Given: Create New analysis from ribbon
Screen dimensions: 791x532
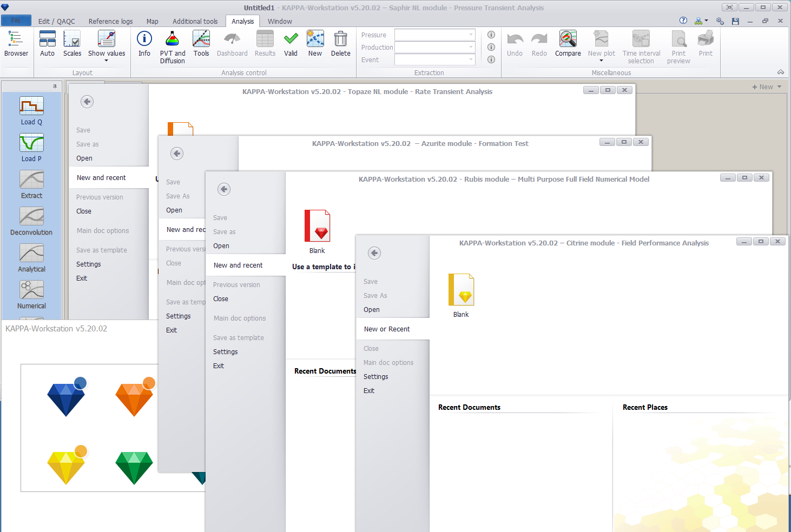Looking at the screenshot, I should (315, 44).
